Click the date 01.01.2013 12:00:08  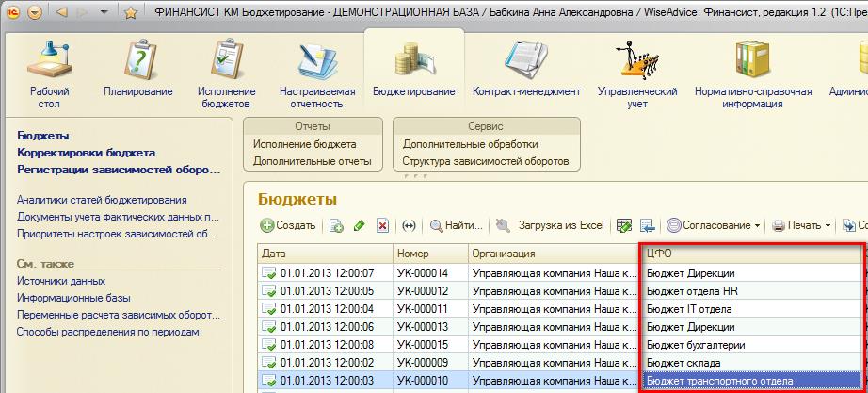click(327, 345)
